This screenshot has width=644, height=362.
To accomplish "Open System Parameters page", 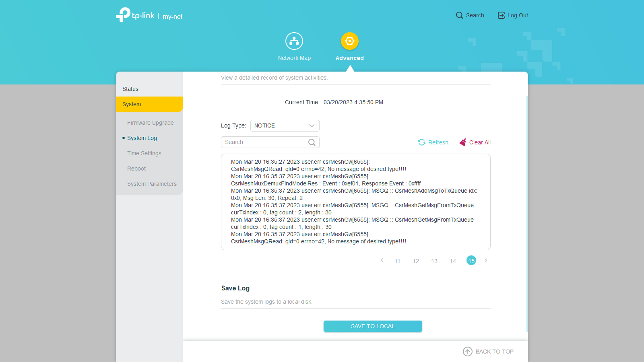I will tap(152, 184).
